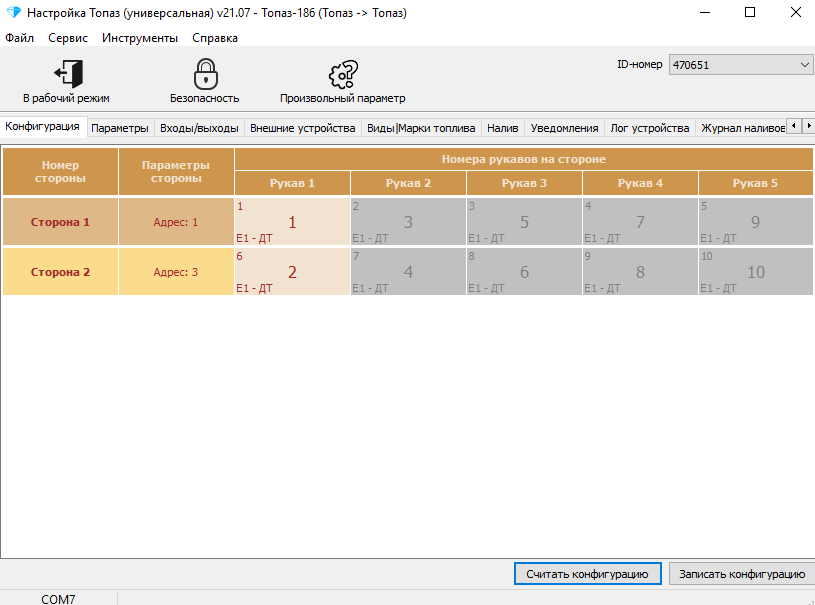This screenshot has height=605, width=815.
Task: Switch to the Конфигурация tab
Action: (x=43, y=126)
